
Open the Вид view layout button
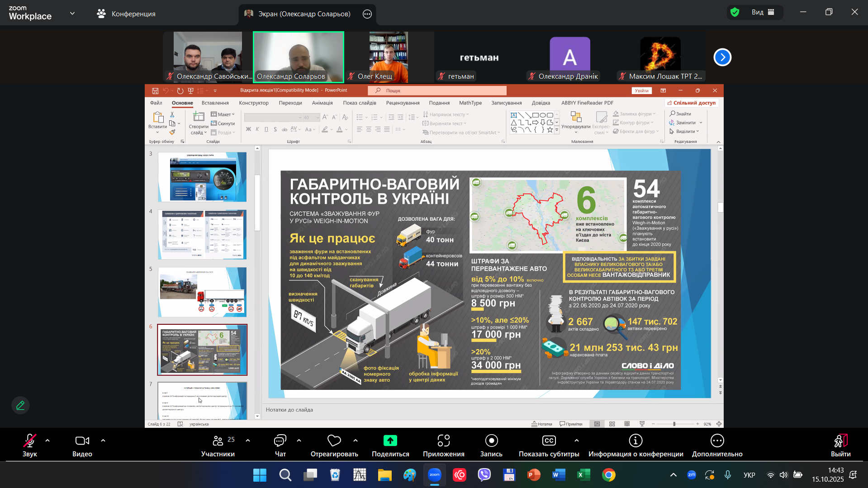point(763,12)
